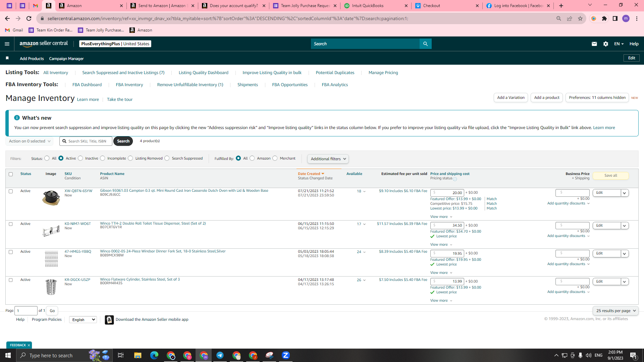The width and height of the screenshot is (644, 362).
Task: Bookmark this page with the star icon
Action: (580, 19)
